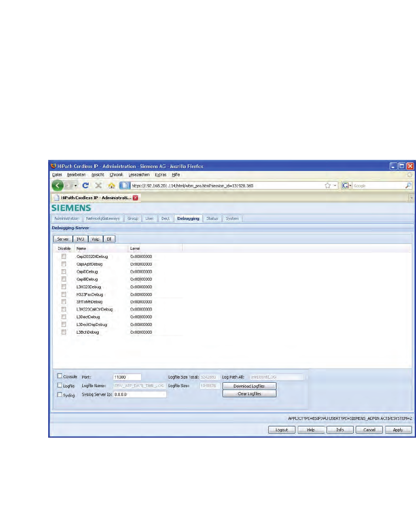Toggle Disable checkbox for L3H323CallCtrlDebug
The image size is (416, 532).
pyautogui.click(x=64, y=309)
